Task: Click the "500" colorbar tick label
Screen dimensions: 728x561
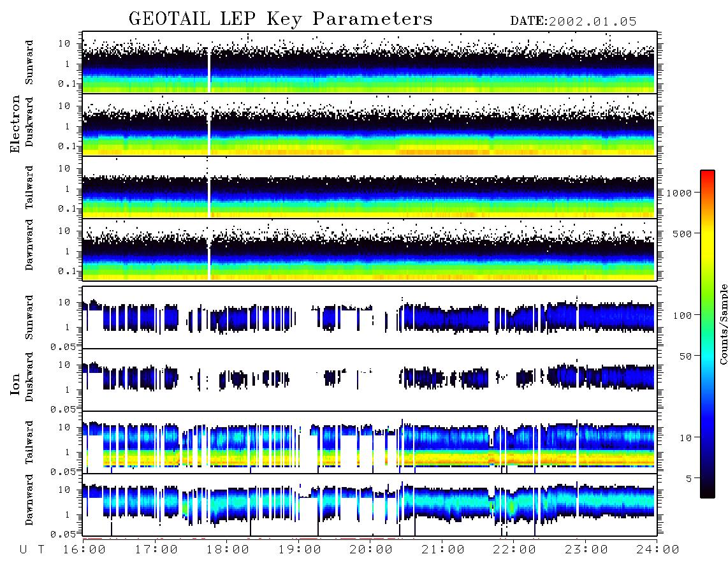Action: pos(683,233)
